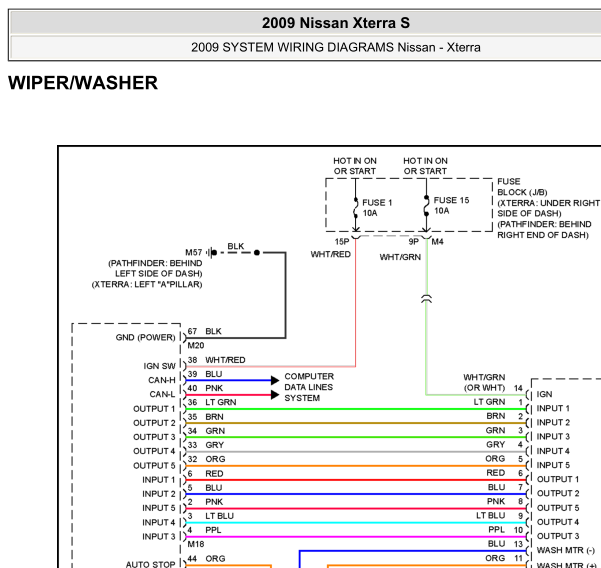The width and height of the screenshot is (601, 568).
Task: Click the 'IGN SW' terminal label
Action: click(x=159, y=366)
